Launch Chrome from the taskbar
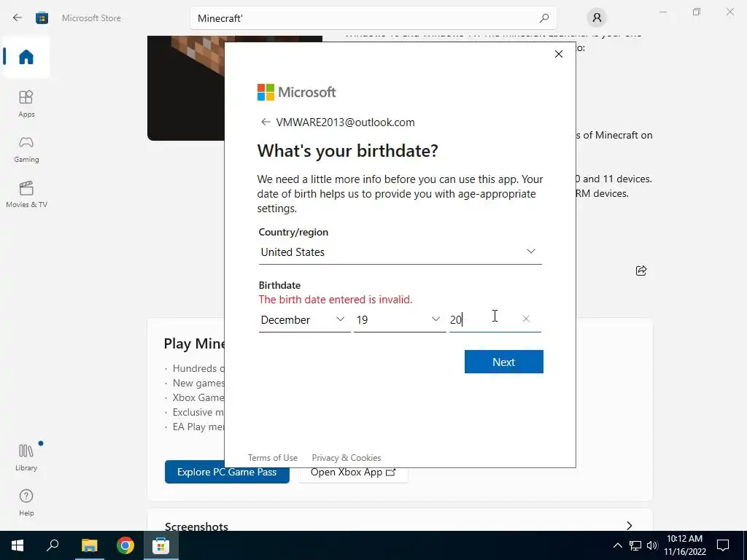The width and height of the screenshot is (747, 560). [125, 545]
